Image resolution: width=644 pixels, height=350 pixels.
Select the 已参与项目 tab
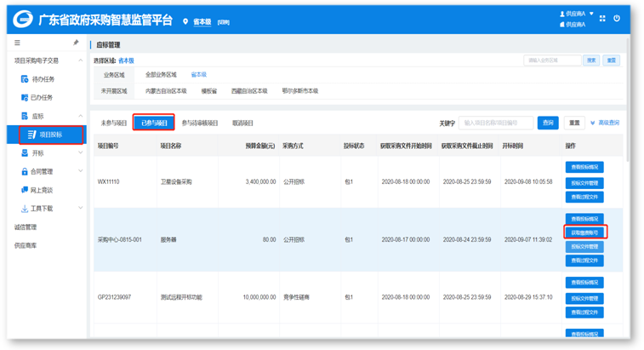[x=154, y=123]
